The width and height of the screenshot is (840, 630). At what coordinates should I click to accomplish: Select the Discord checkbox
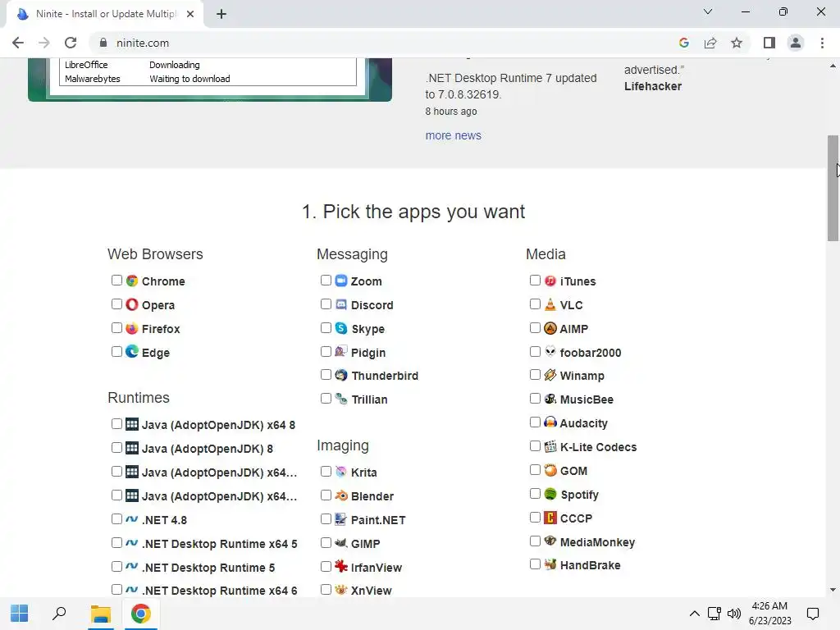click(326, 304)
